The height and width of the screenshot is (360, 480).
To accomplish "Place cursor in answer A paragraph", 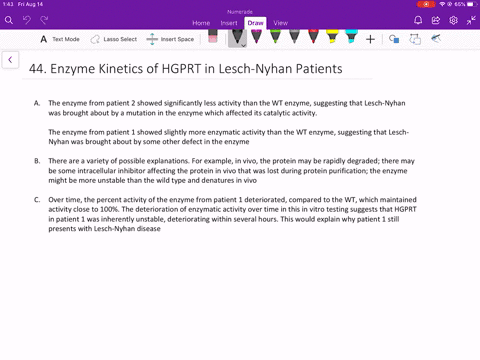I will coord(227,108).
